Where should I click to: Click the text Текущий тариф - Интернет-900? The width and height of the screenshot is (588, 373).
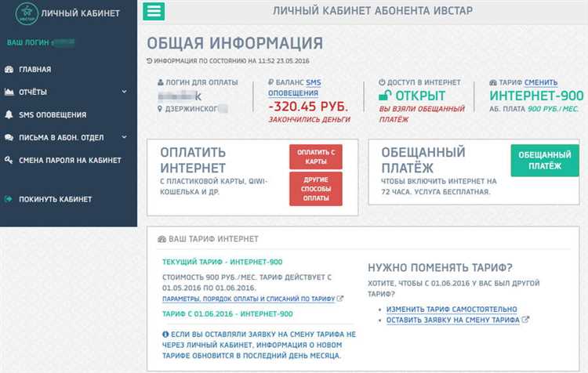coord(223,262)
